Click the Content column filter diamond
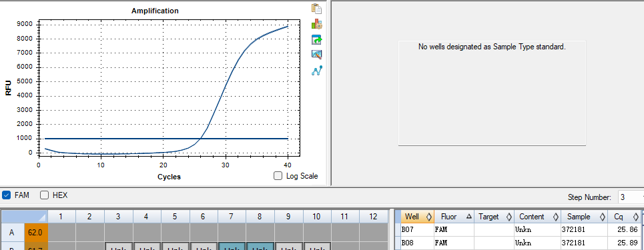Screen dimensions: 644x250 [x=556, y=217]
